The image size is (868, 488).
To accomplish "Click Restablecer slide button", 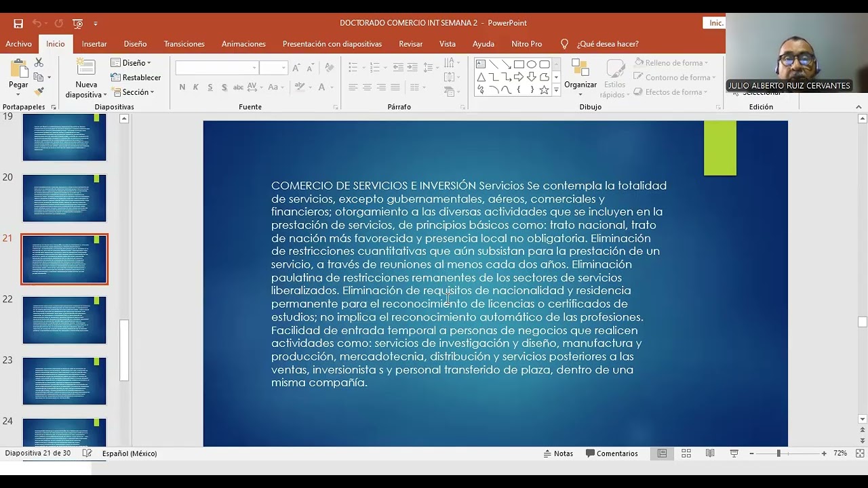I will 136,77.
